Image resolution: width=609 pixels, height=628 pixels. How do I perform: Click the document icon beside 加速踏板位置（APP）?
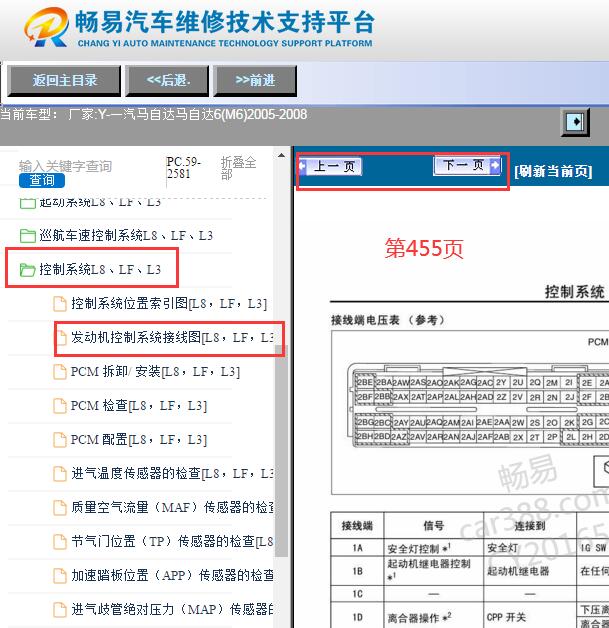[60, 576]
